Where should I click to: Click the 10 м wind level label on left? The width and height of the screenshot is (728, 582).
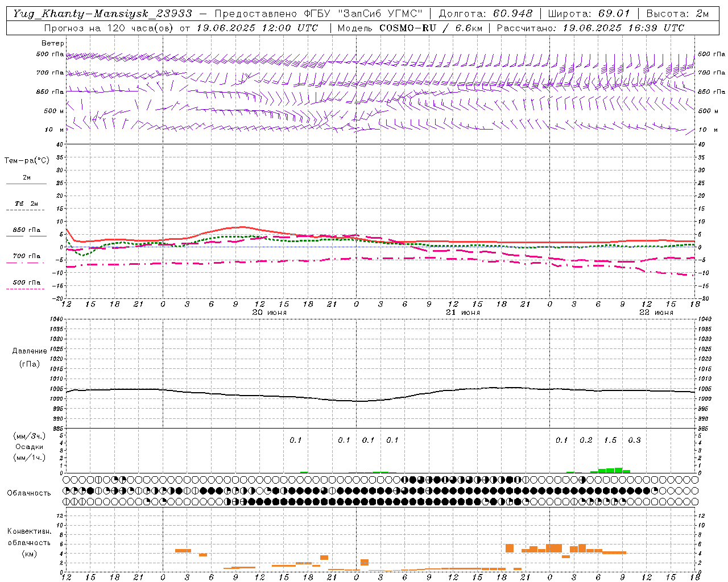55,130
